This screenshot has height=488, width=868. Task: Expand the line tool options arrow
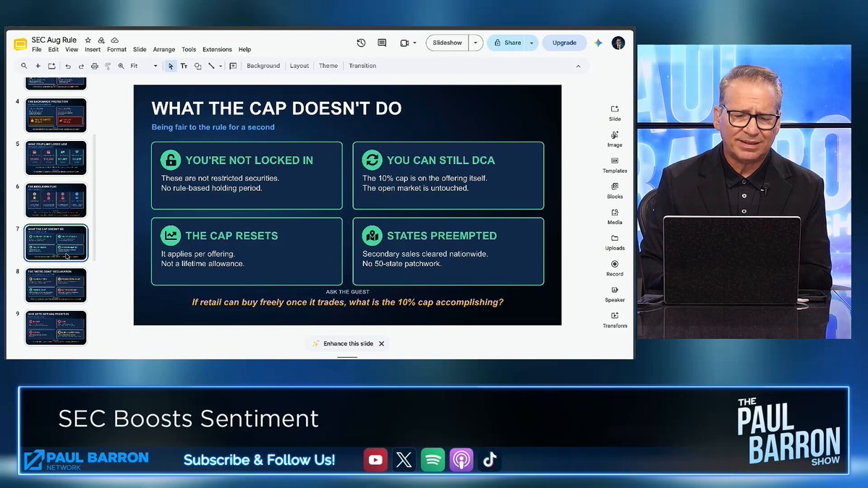point(220,66)
